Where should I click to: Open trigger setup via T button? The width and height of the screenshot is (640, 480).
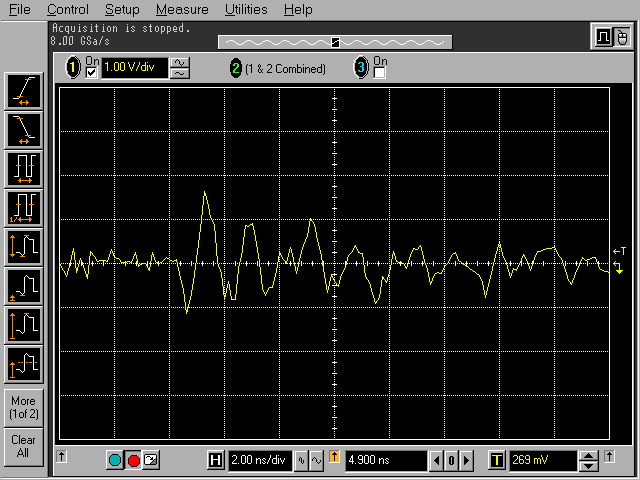tap(497, 460)
